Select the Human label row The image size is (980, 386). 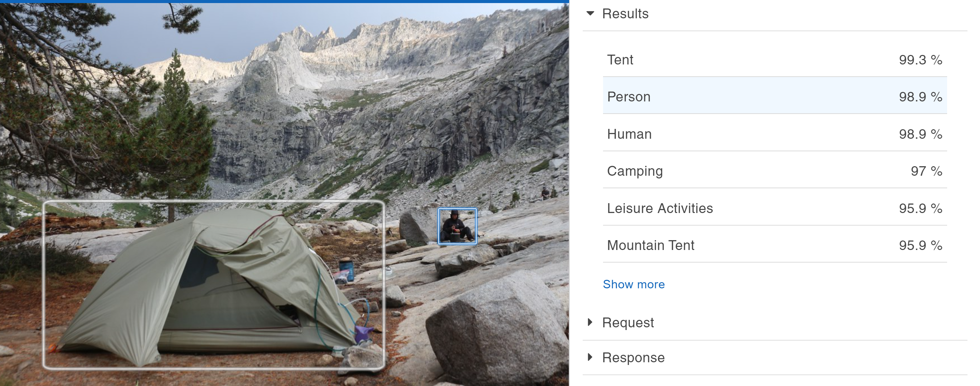coord(775,134)
